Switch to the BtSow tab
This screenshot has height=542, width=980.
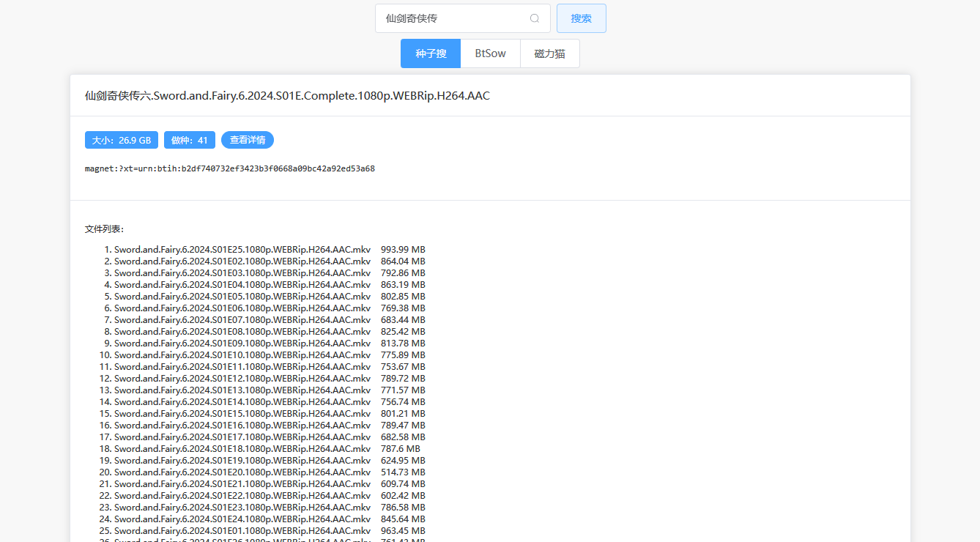click(490, 53)
